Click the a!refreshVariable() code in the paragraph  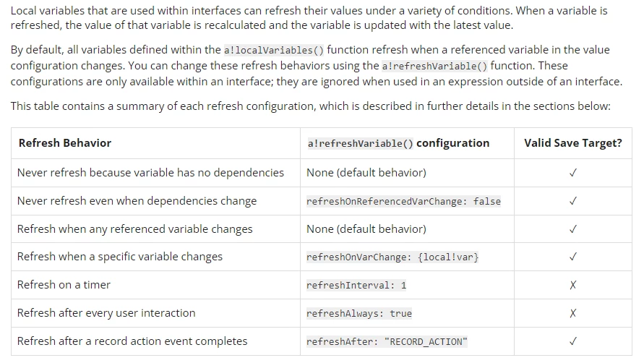click(x=434, y=67)
